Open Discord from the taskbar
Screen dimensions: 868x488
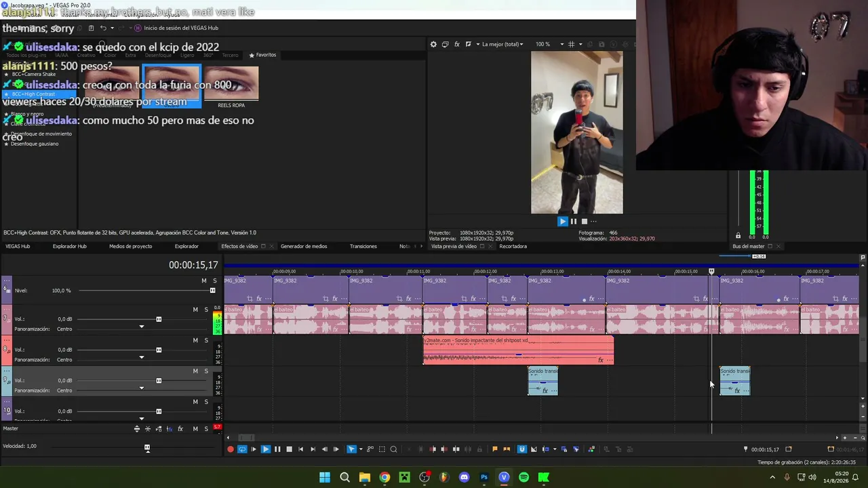tap(464, 477)
